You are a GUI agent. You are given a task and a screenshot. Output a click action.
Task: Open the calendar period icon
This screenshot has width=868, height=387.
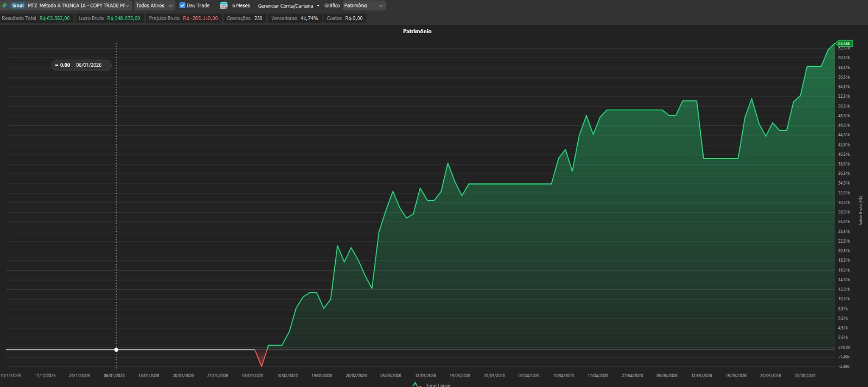coord(224,5)
